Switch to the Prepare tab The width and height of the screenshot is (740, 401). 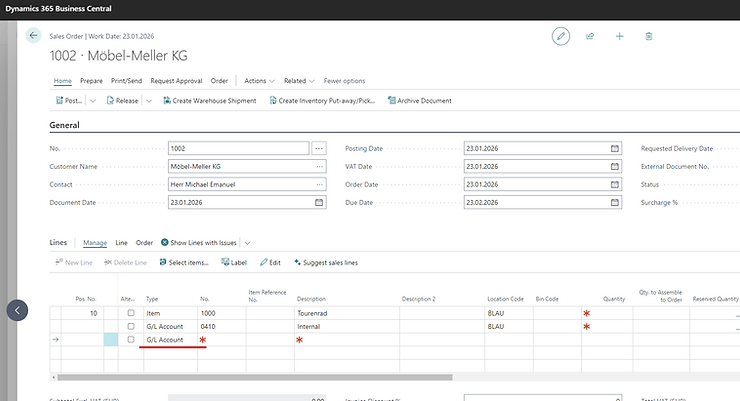[91, 81]
